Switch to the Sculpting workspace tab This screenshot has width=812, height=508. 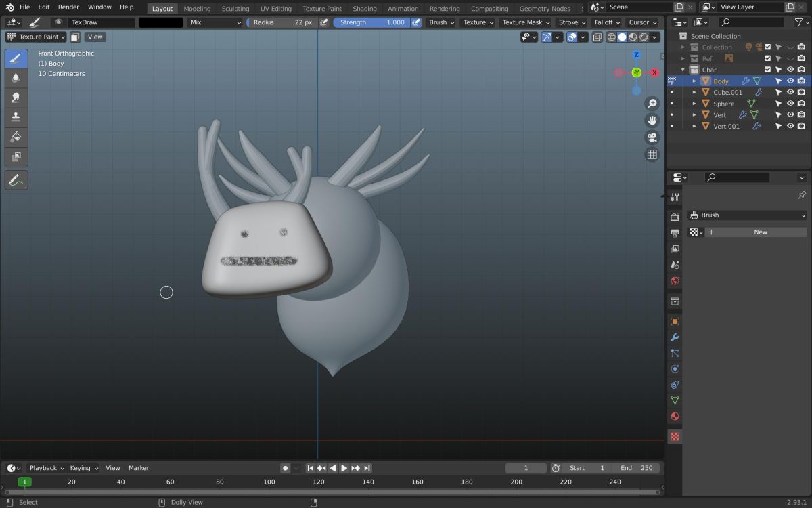(x=235, y=9)
